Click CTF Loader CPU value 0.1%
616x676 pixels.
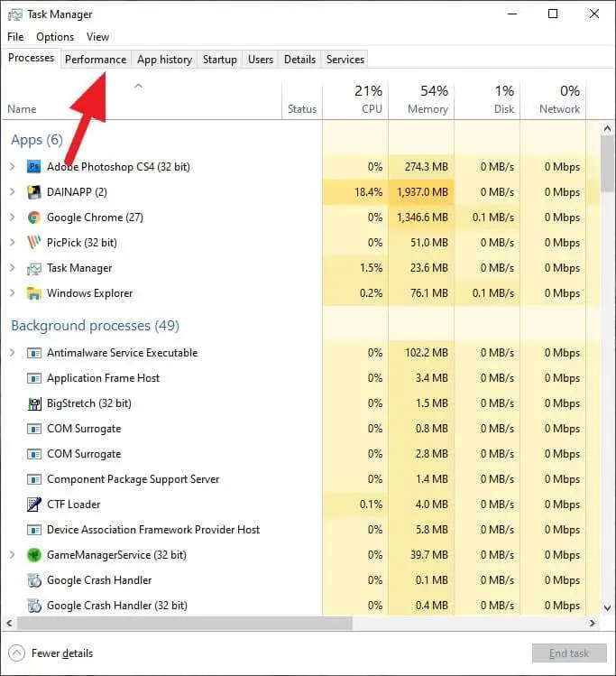point(371,504)
